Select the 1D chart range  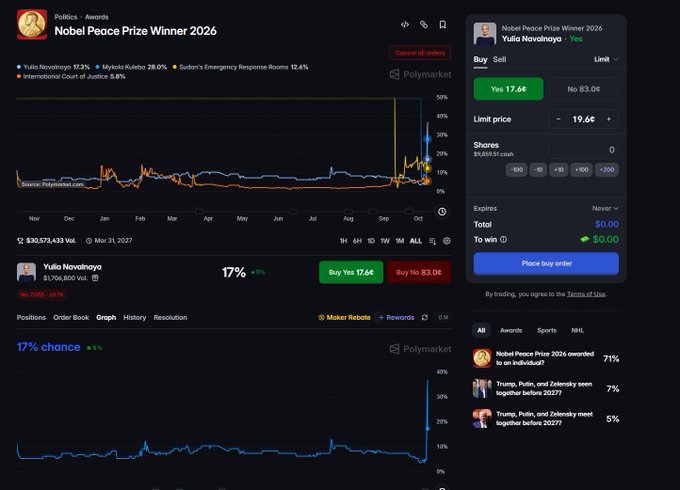pyautogui.click(x=371, y=241)
